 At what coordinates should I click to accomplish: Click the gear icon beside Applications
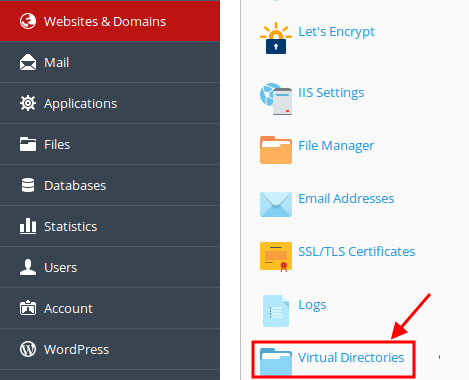pyautogui.click(x=28, y=103)
